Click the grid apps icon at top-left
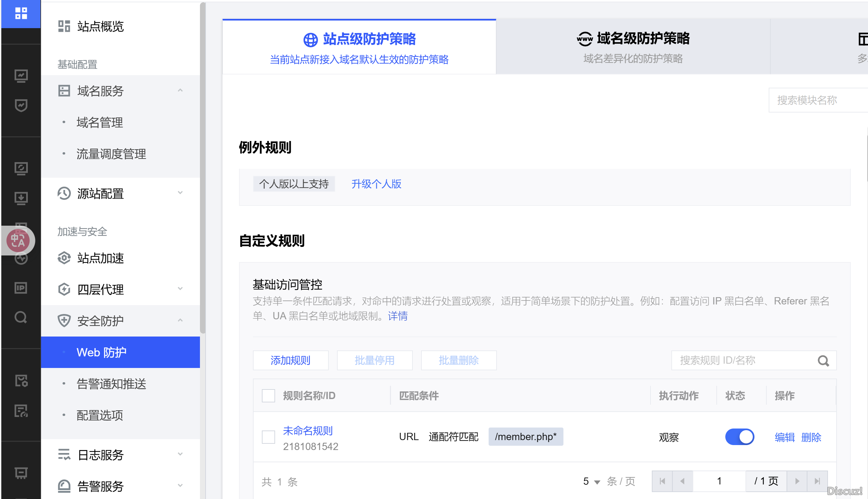This screenshot has width=868, height=499. click(21, 13)
